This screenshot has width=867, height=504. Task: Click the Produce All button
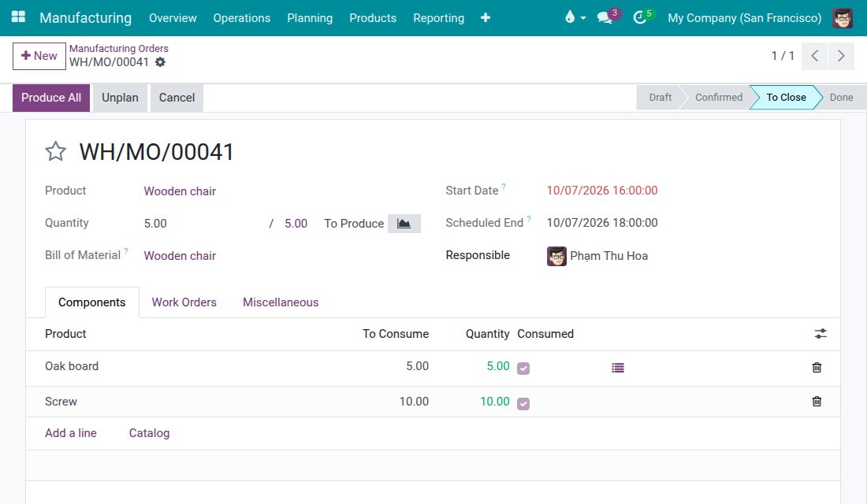click(51, 98)
